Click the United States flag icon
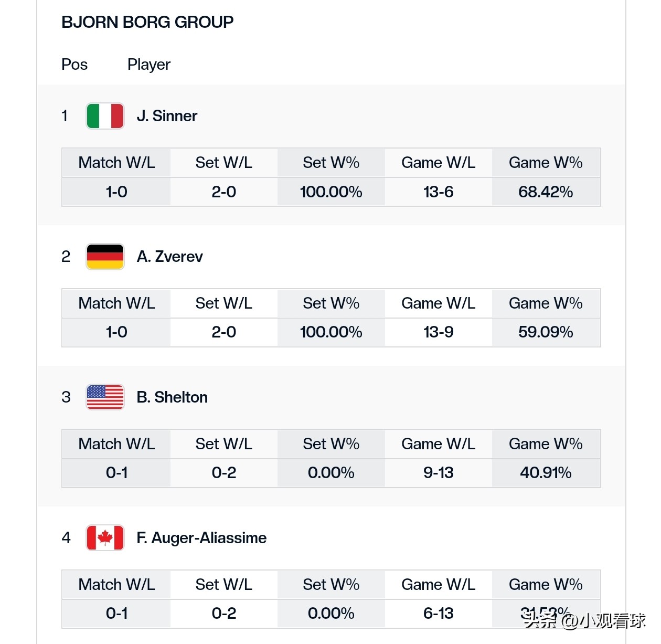The image size is (661, 644). pyautogui.click(x=105, y=397)
